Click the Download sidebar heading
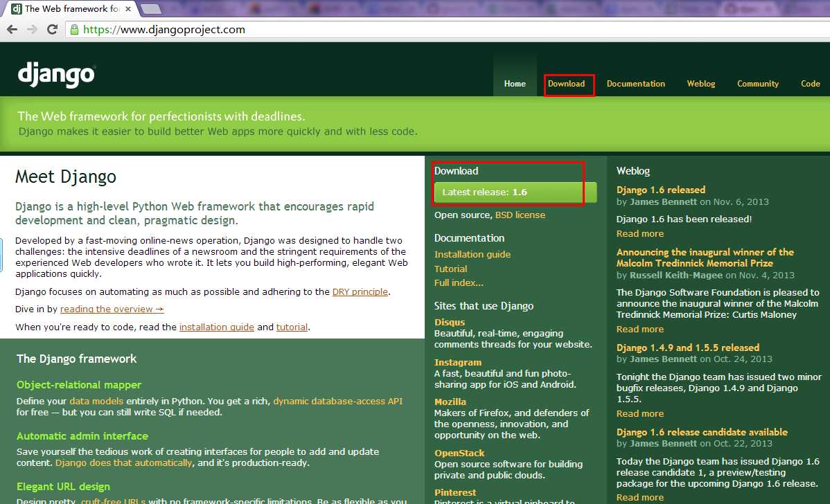 (456, 172)
